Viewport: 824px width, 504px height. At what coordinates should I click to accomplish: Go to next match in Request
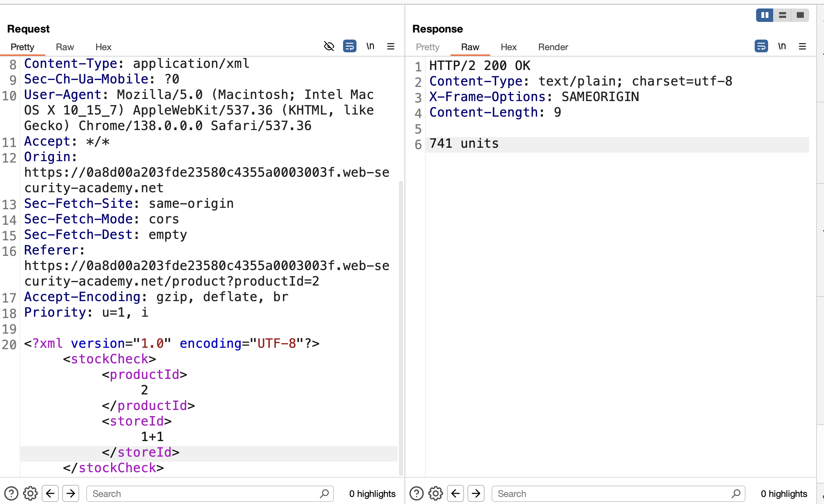coord(71,493)
